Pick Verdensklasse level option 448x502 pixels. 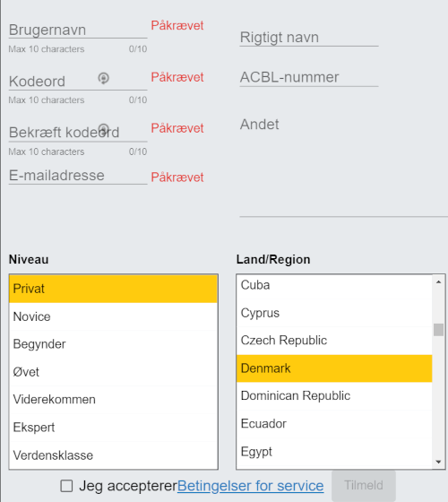point(113,455)
